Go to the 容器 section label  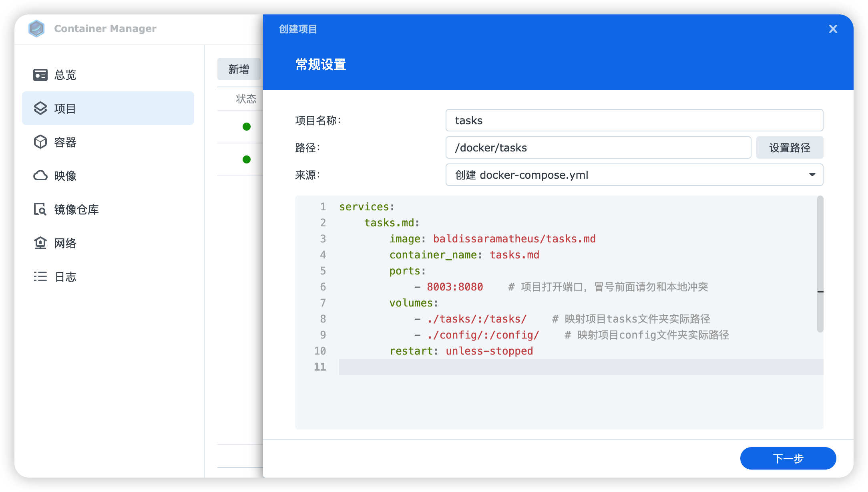pyautogui.click(x=65, y=142)
